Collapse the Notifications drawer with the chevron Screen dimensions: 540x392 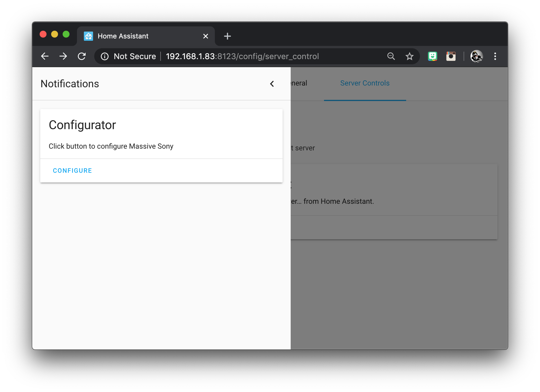pyautogui.click(x=272, y=84)
